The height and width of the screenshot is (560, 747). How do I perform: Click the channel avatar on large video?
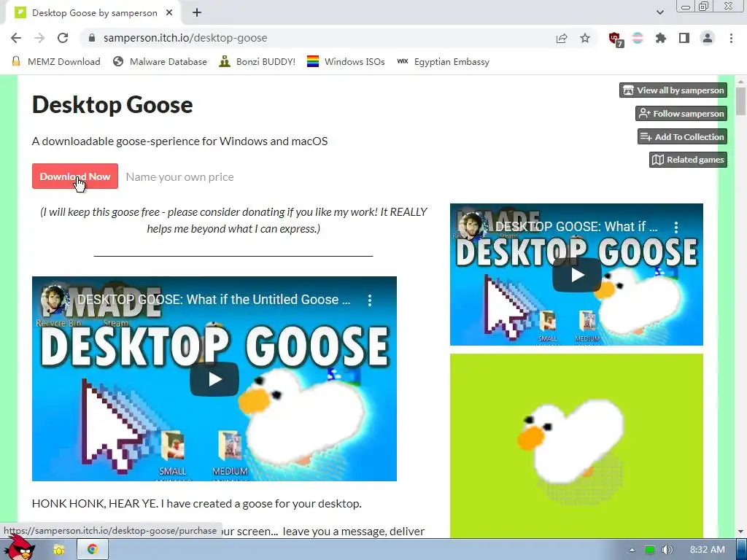(54, 300)
